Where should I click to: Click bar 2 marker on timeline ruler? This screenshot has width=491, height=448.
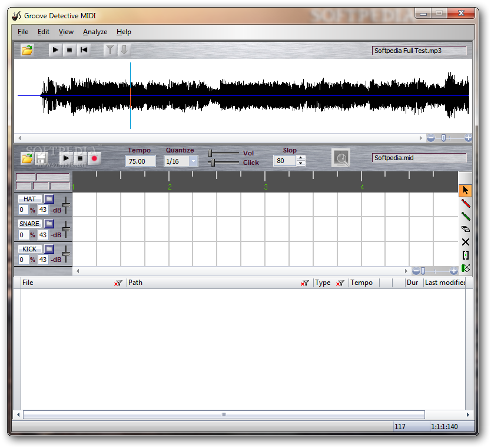click(170, 187)
